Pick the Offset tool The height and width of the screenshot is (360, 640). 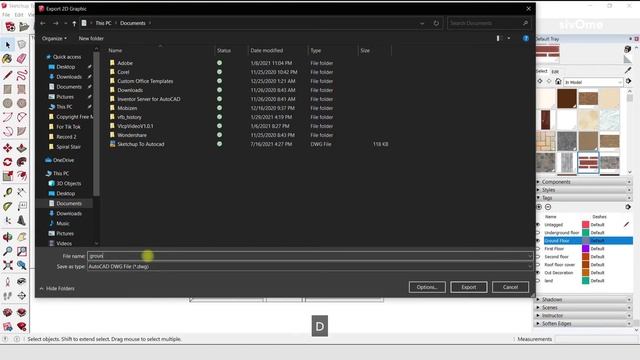22,176
